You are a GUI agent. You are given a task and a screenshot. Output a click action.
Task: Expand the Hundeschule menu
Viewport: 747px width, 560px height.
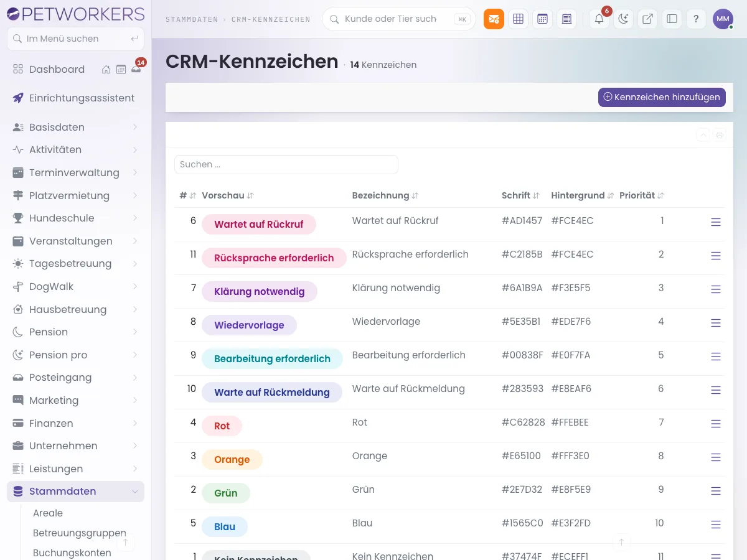pyautogui.click(x=75, y=218)
